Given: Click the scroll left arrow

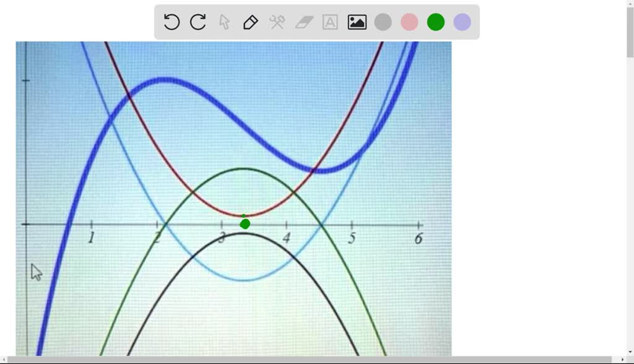Looking at the screenshot, I should click(x=4, y=360).
